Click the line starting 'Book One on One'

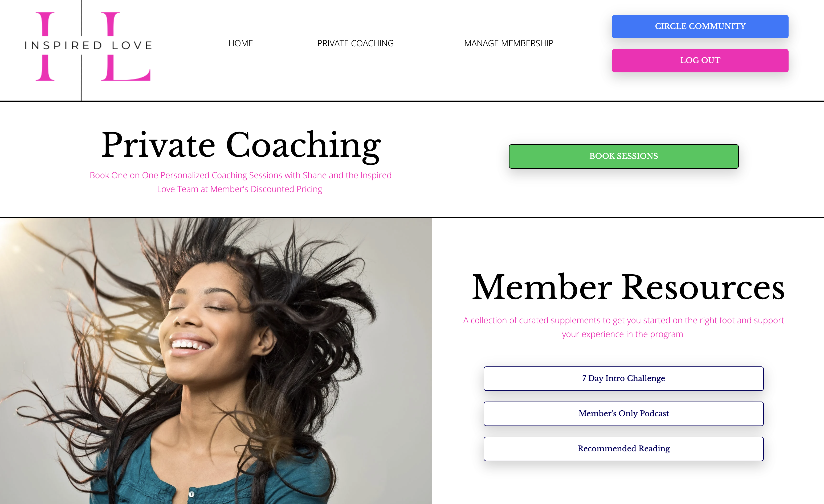(240, 175)
